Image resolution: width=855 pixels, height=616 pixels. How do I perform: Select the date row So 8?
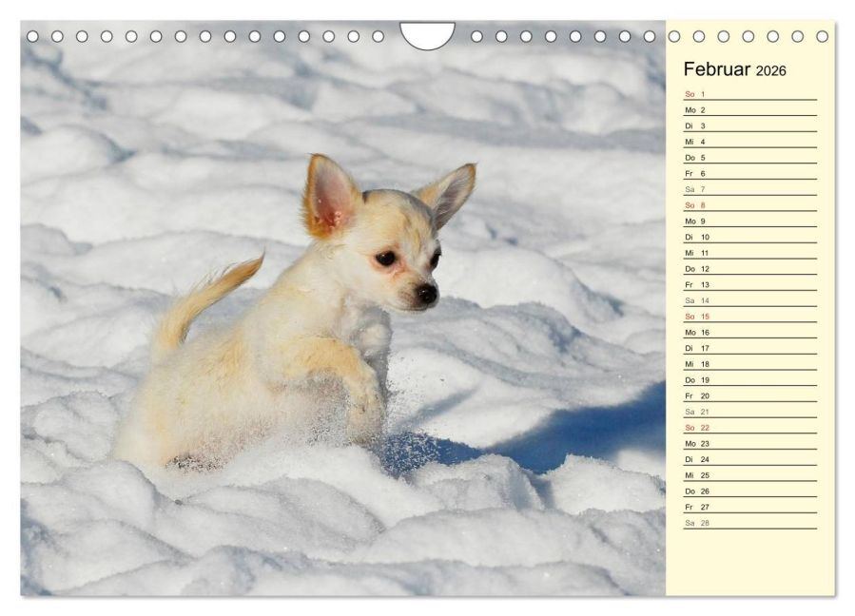pyautogui.click(x=750, y=205)
